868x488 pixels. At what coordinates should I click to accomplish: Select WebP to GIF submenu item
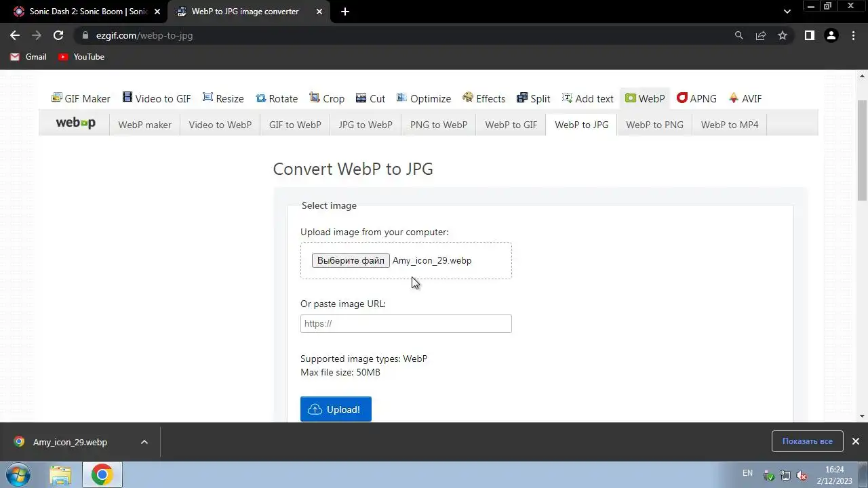511,125
